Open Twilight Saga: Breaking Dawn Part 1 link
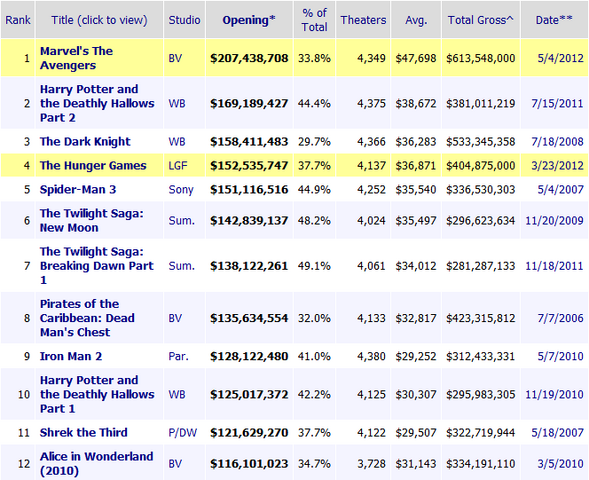 tap(97, 266)
